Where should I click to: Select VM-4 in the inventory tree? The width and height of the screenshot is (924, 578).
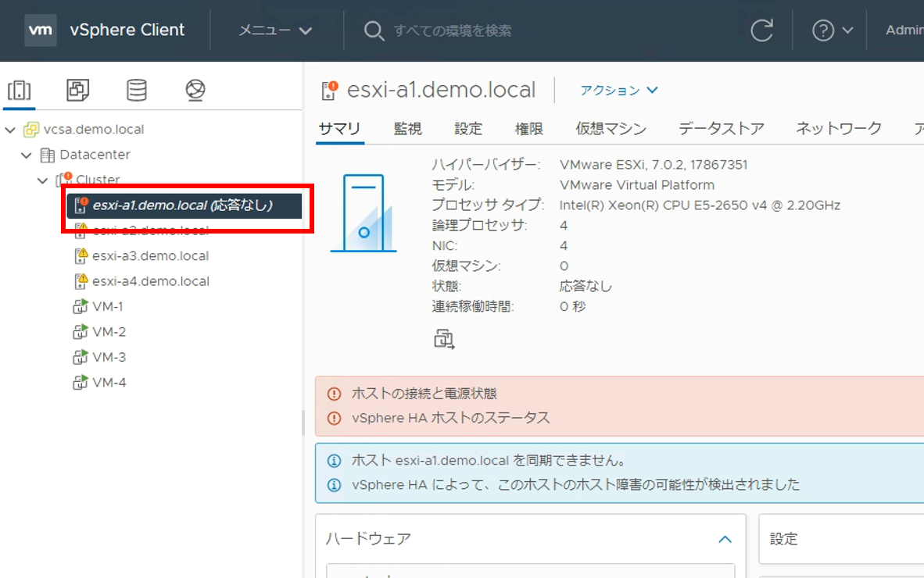coord(109,383)
